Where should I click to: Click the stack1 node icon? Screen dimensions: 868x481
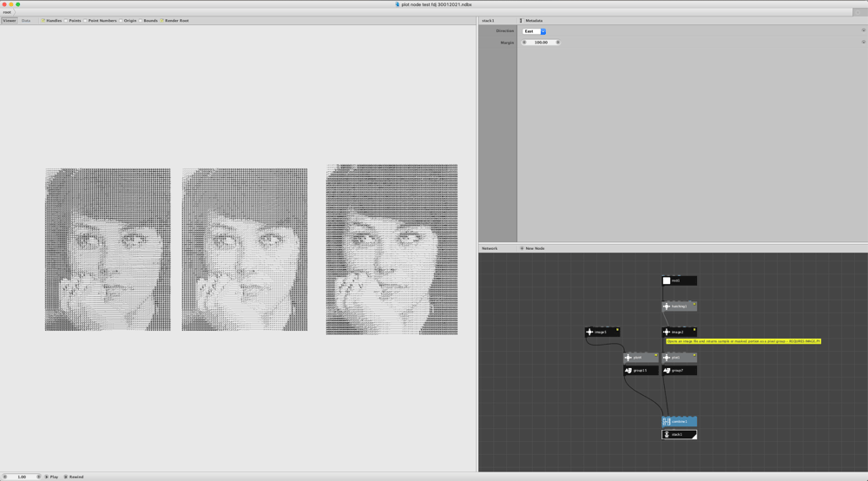667,434
